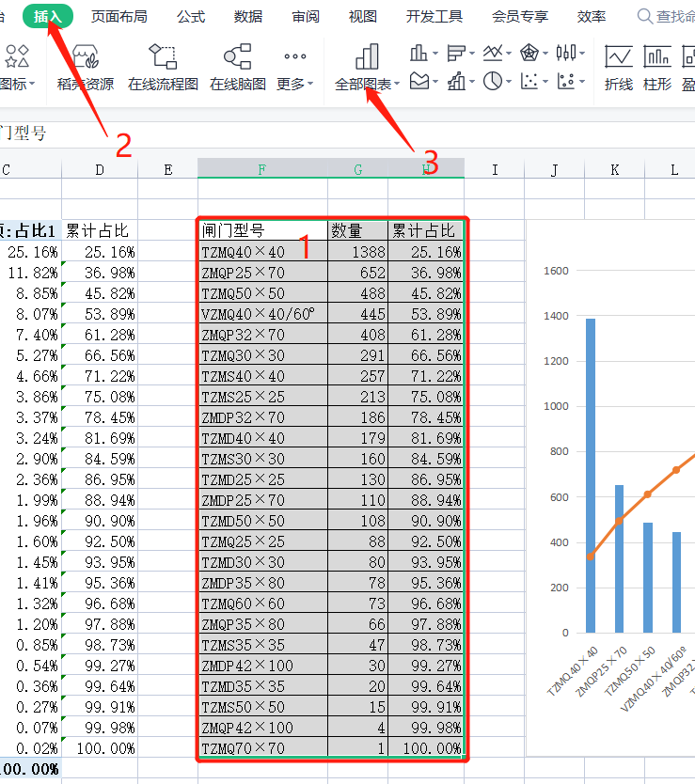Open the 图标 dropdown arrow

(32, 84)
